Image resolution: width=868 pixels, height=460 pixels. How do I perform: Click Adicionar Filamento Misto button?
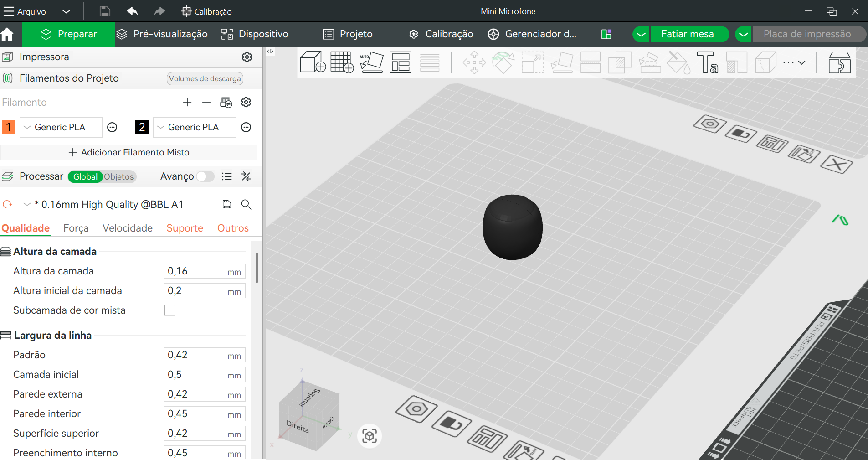pyautogui.click(x=129, y=152)
